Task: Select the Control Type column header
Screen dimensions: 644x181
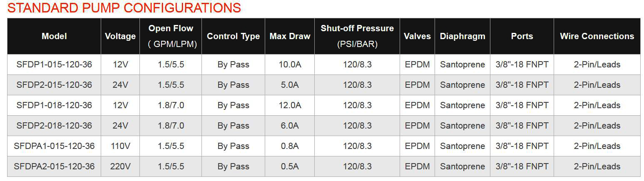Action: tap(233, 36)
